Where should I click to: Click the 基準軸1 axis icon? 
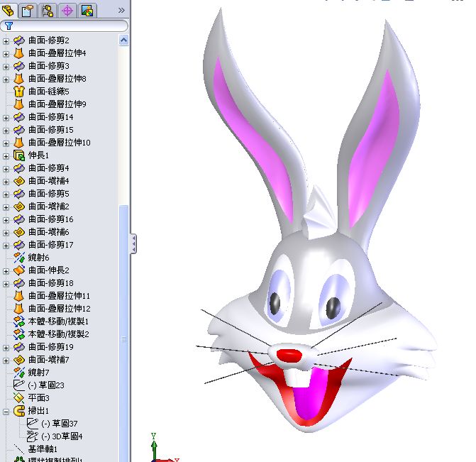(19, 449)
